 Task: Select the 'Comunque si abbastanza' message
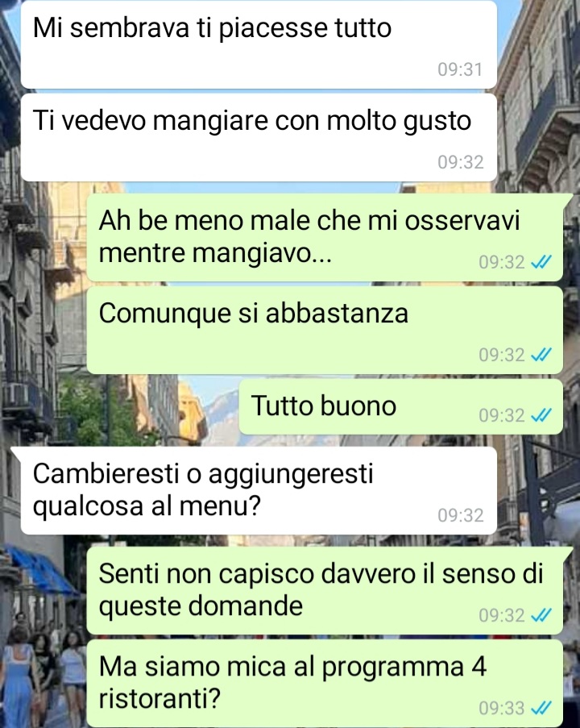[325, 330]
